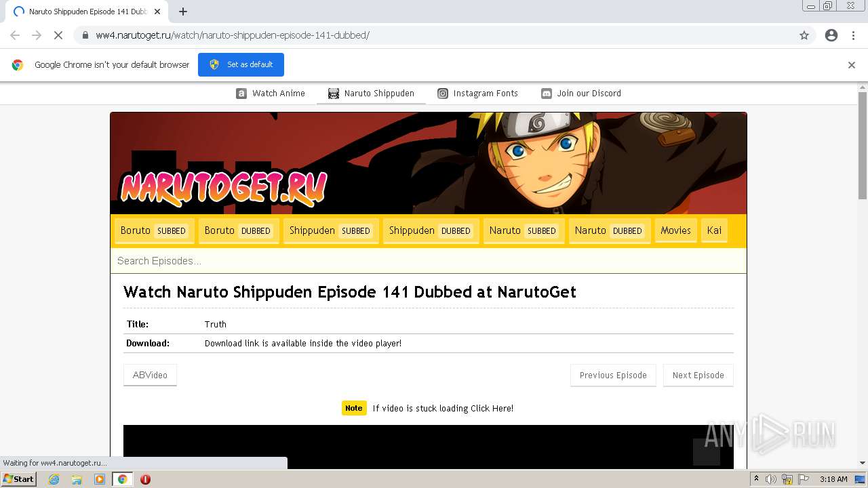Set Chrome as default browser

click(241, 64)
